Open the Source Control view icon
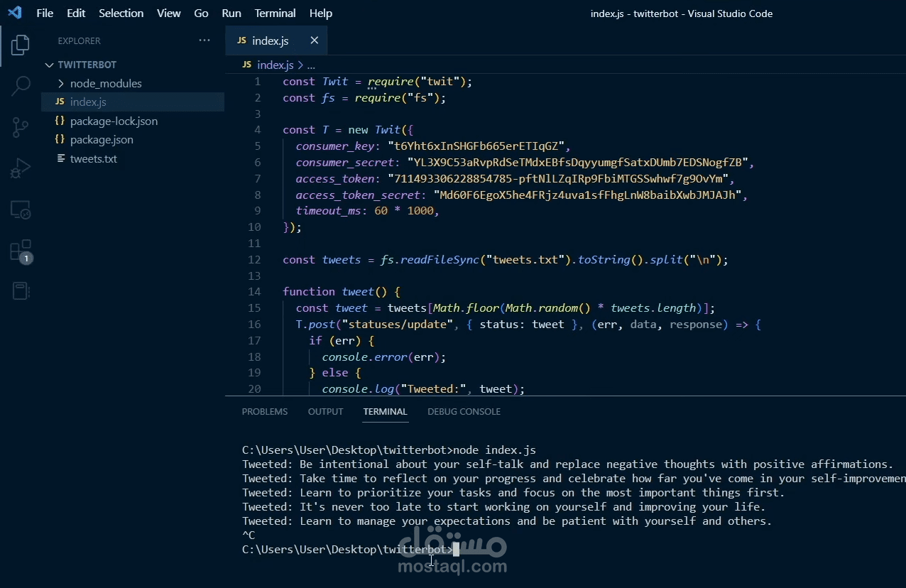 click(21, 127)
